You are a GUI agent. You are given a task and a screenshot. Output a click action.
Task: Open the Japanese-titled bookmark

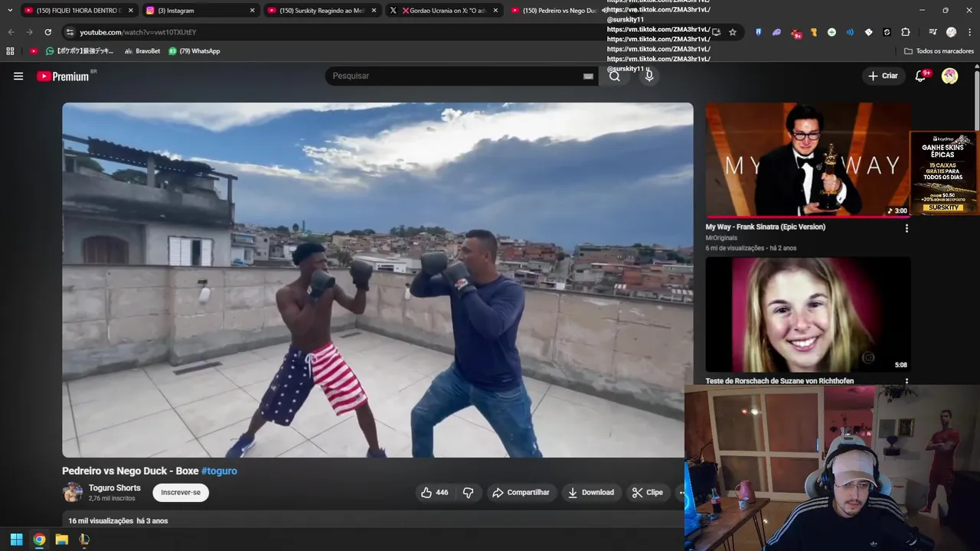[x=80, y=51]
